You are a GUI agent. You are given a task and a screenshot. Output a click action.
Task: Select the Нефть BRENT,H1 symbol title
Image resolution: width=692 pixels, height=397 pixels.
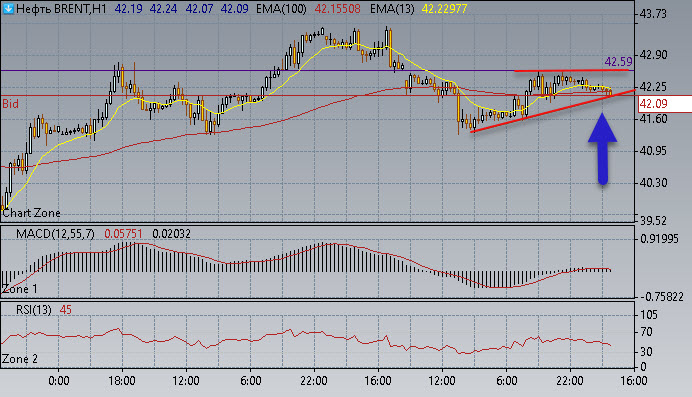click(x=61, y=9)
